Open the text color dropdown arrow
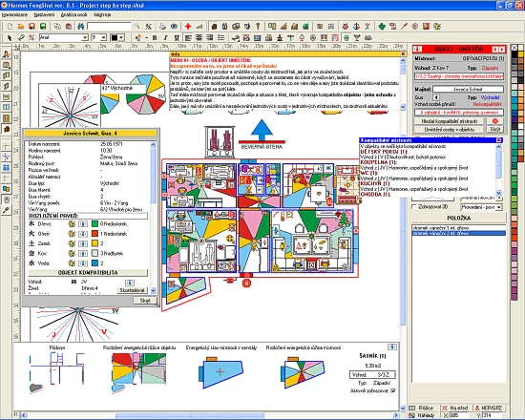525x420 pixels. click(x=121, y=37)
